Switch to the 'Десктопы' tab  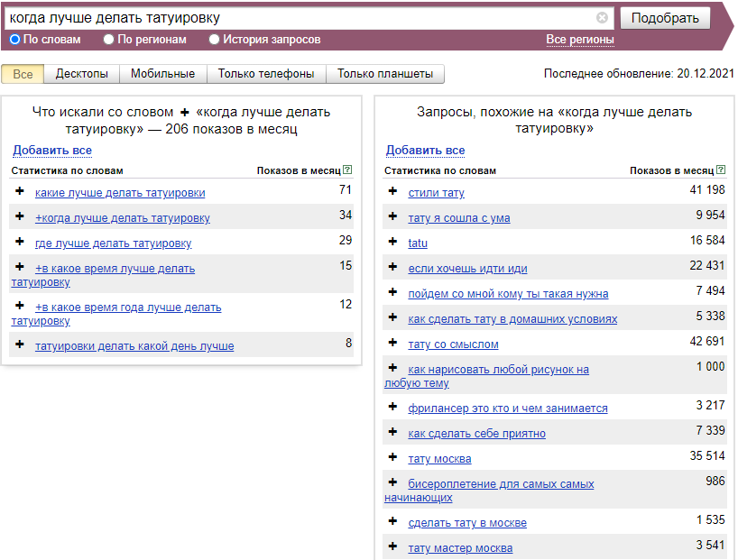(x=82, y=74)
